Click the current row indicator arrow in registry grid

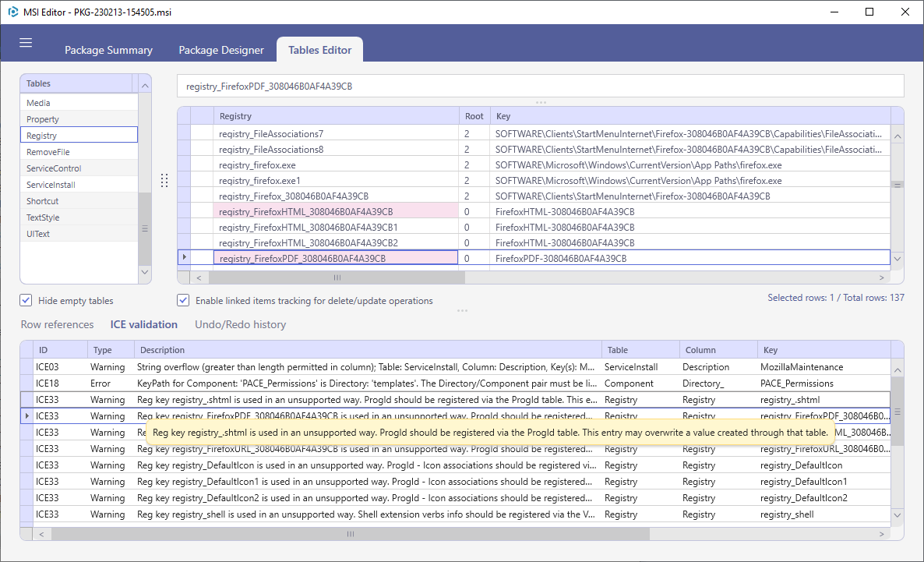pos(184,257)
